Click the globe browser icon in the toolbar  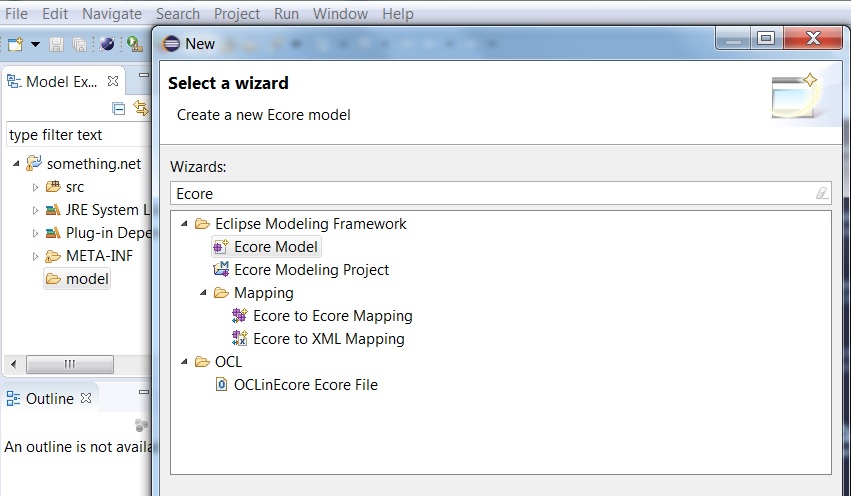click(107, 44)
